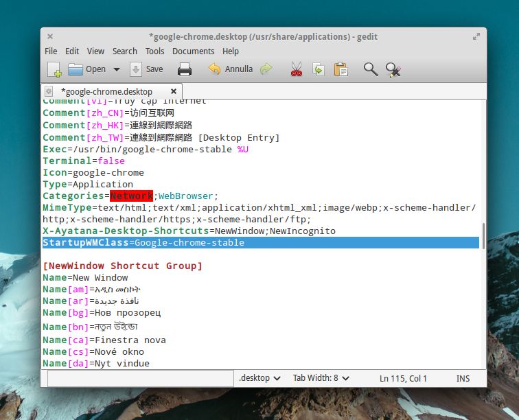519x420 pixels.
Task: Close the google-chrome.desktop tab
Action: click(174, 91)
